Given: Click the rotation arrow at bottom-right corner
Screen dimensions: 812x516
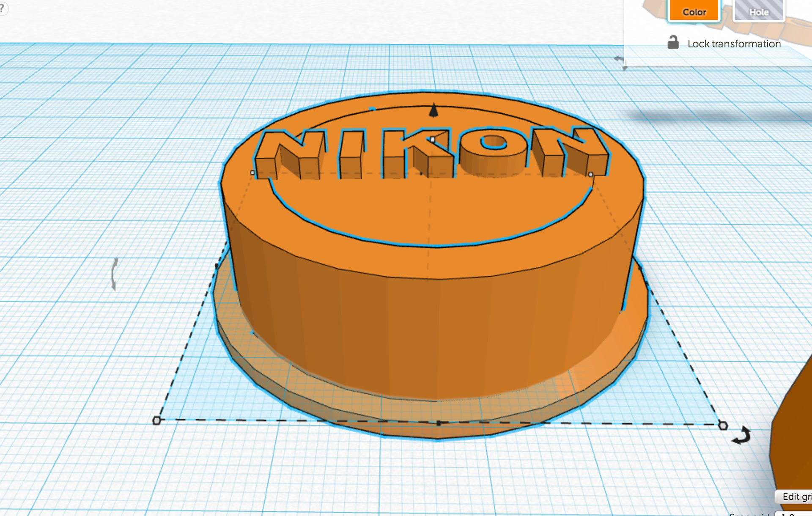Looking at the screenshot, I should (x=741, y=436).
